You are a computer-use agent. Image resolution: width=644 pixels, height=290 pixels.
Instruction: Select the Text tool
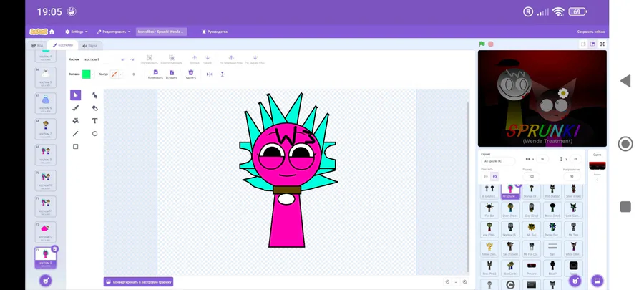[x=94, y=121]
